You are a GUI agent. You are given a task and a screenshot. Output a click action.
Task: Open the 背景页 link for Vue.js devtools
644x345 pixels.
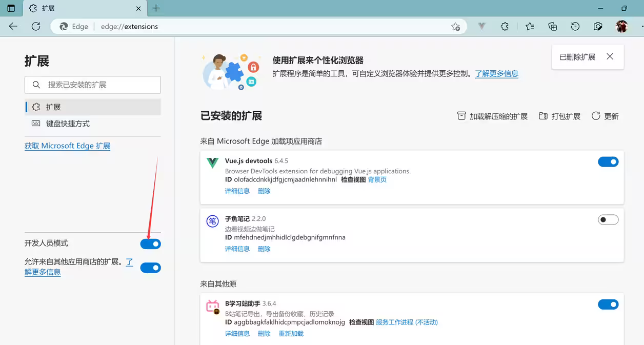[x=377, y=179]
